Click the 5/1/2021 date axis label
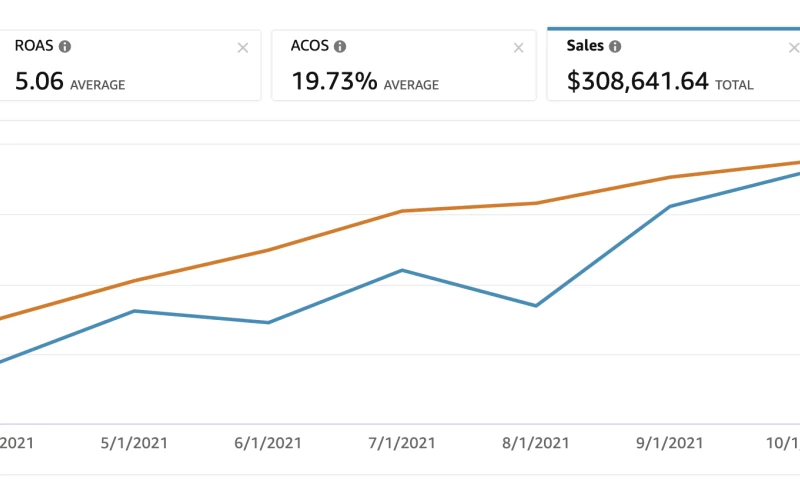800x480 pixels. point(133,443)
